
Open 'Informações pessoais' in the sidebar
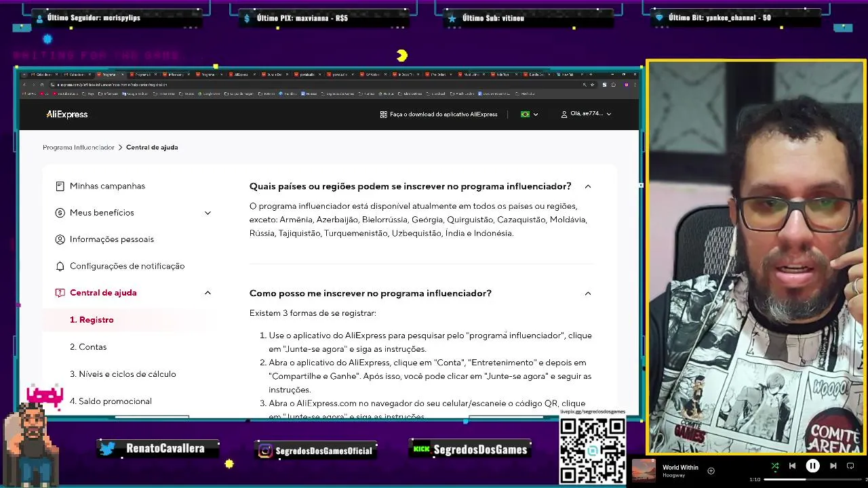click(112, 239)
